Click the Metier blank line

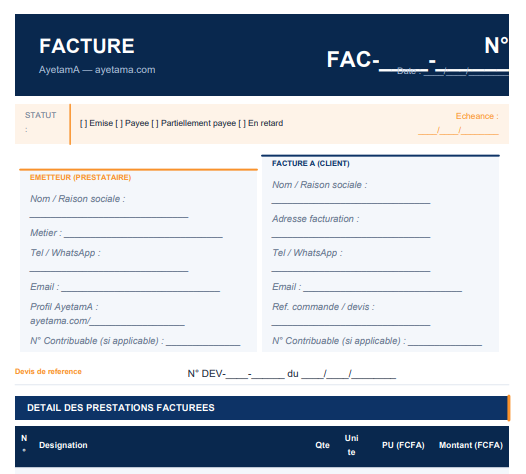[x=143, y=234]
